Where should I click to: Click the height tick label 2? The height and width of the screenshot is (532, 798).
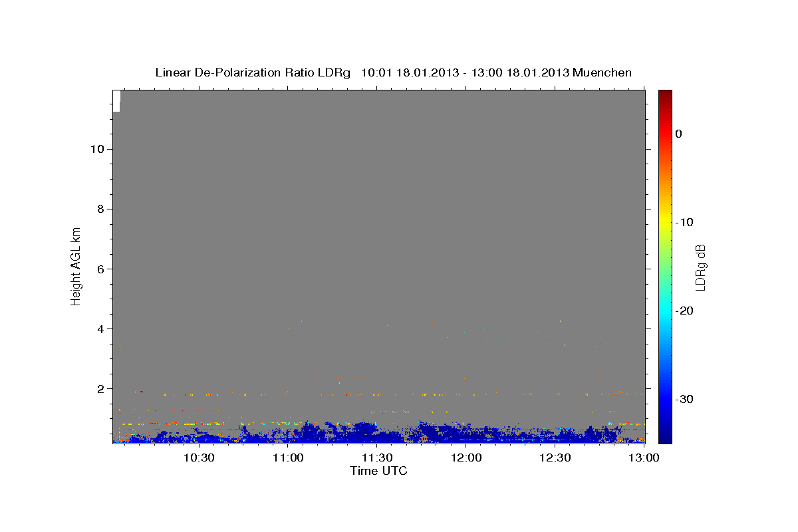(102, 388)
